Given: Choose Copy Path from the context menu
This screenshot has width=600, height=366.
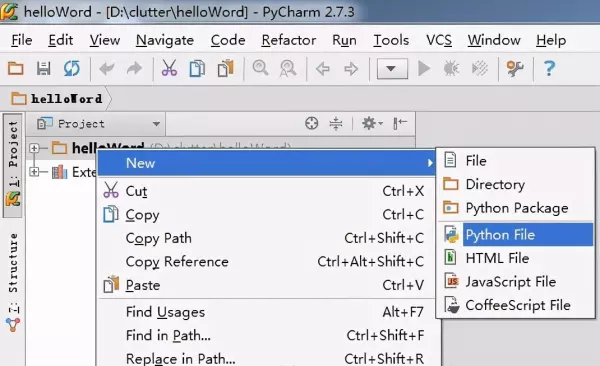Looking at the screenshot, I should point(267,238).
